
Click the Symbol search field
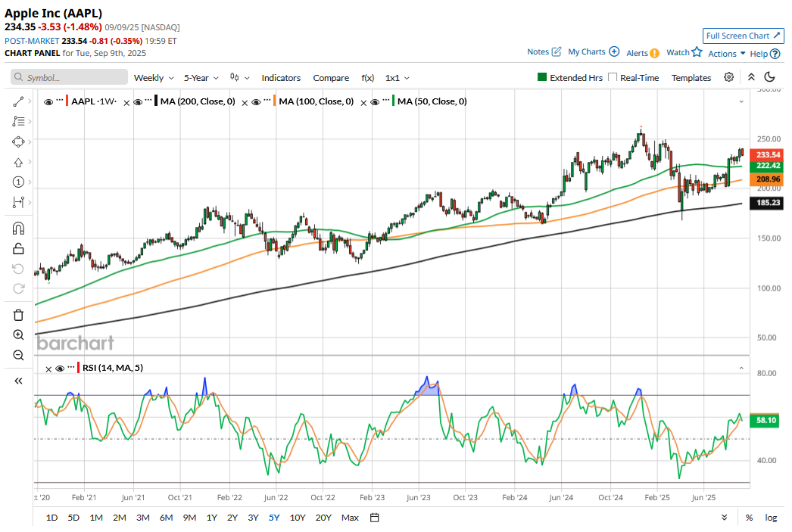pos(70,78)
